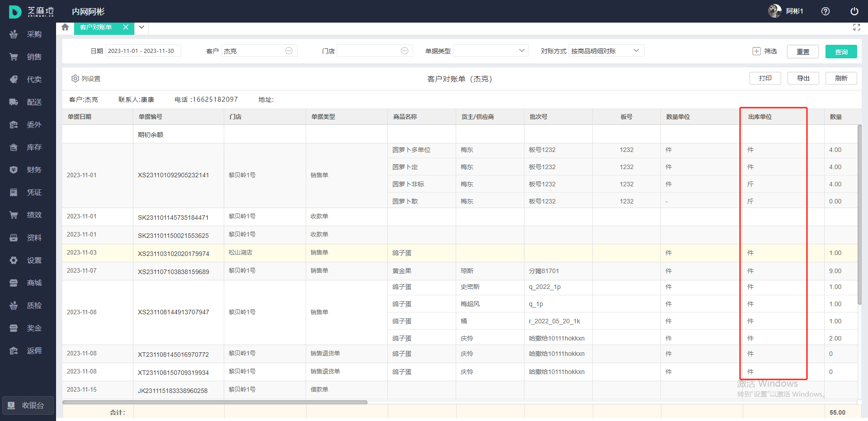Click the 批次号 column header
This screenshot has height=421, width=868.
[558, 117]
